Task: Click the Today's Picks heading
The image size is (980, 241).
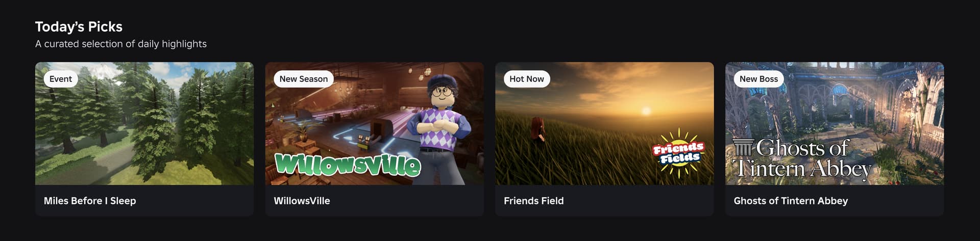Action: pos(79,26)
